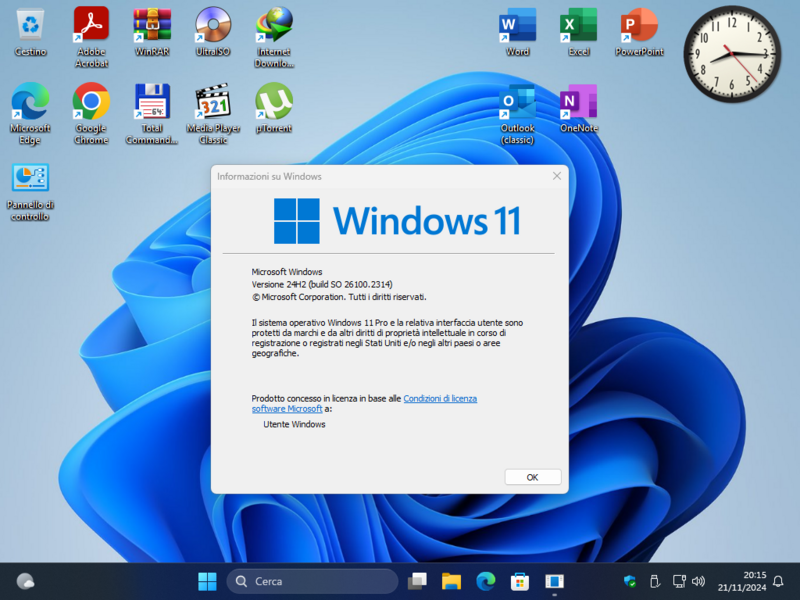Image resolution: width=800 pixels, height=600 pixels.
Task: Click the Outlook (classic) desktop icon
Action: click(x=517, y=114)
